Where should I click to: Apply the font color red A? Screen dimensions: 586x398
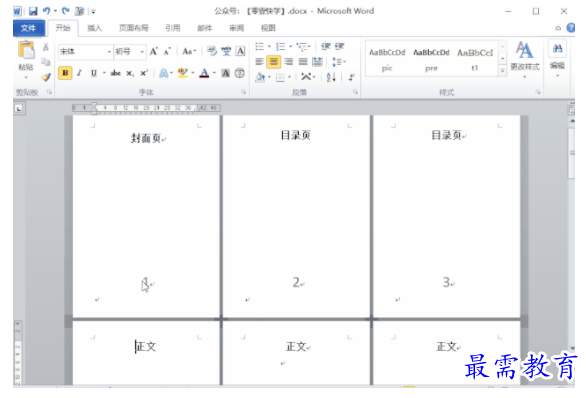[204, 73]
